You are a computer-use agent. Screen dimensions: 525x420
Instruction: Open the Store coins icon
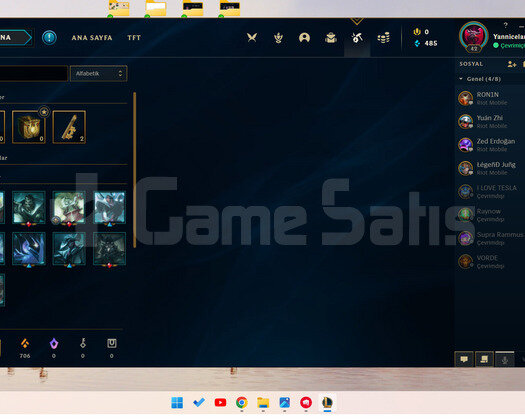[x=383, y=38]
